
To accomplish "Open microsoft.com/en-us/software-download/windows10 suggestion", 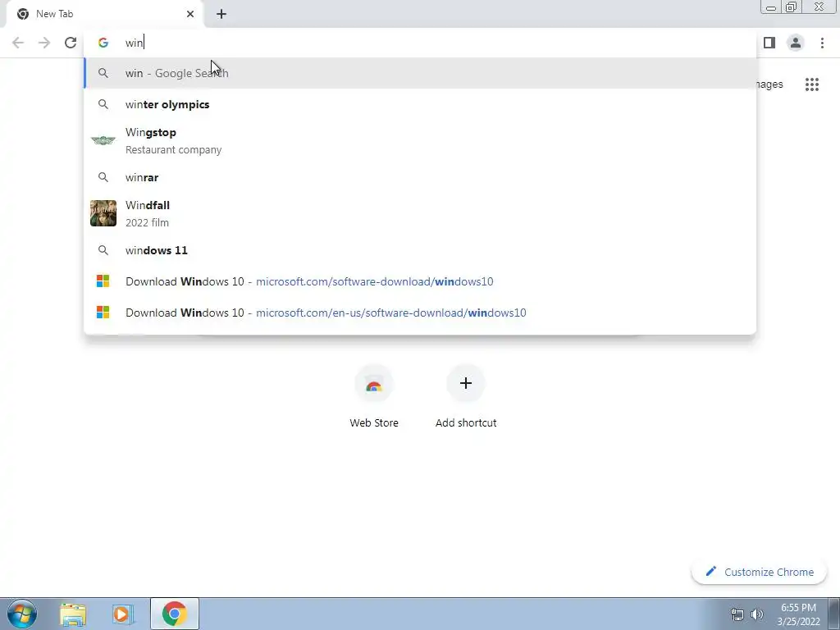I will pyautogui.click(x=420, y=313).
